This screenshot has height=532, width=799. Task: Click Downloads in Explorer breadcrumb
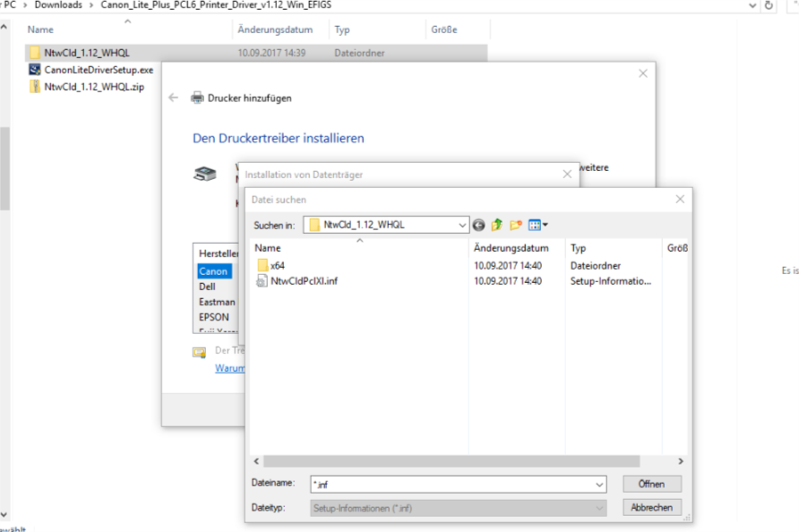[58, 5]
